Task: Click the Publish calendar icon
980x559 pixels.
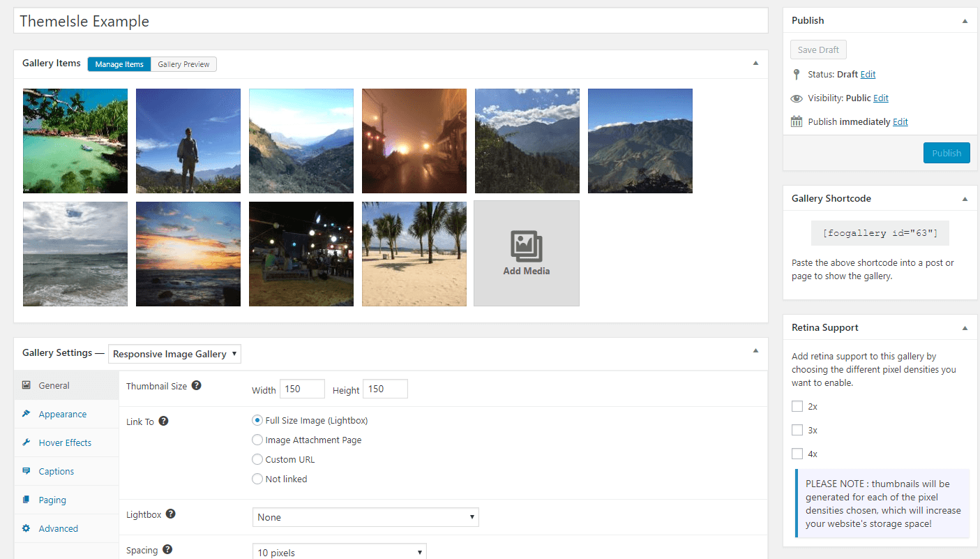Action: pyautogui.click(x=797, y=121)
